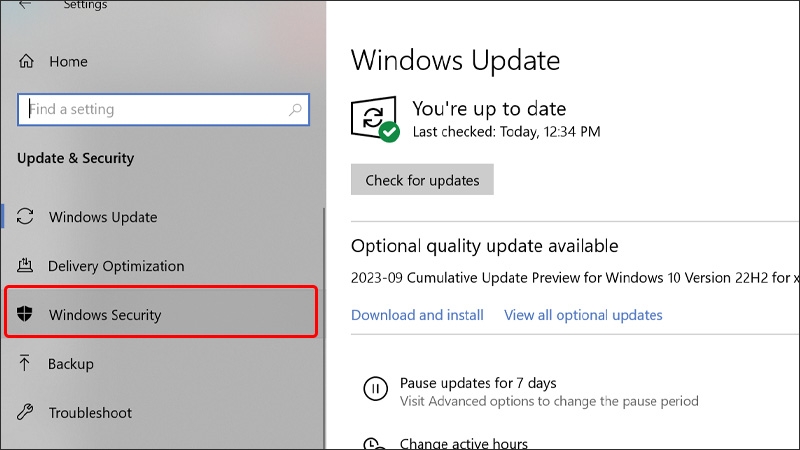
Task: Click the Delivery Optimization icon
Action: point(25,265)
